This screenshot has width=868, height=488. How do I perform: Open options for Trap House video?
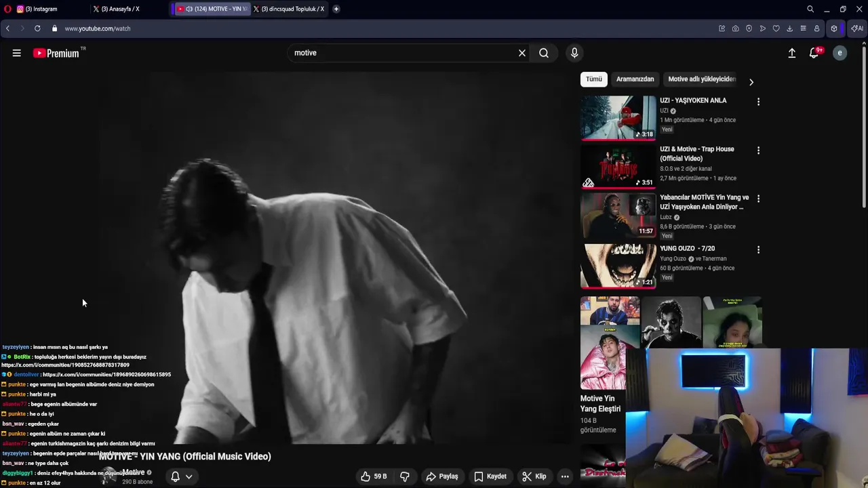(758, 150)
